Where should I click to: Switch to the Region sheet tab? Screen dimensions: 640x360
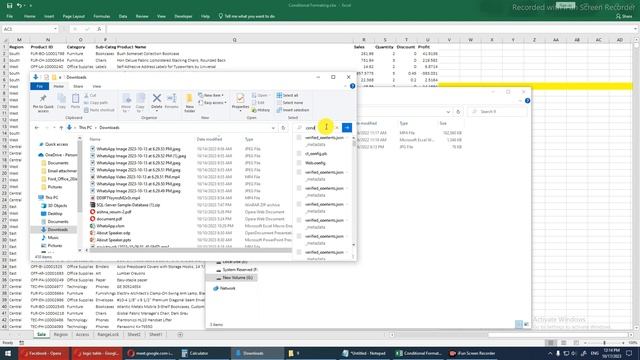coord(61,334)
